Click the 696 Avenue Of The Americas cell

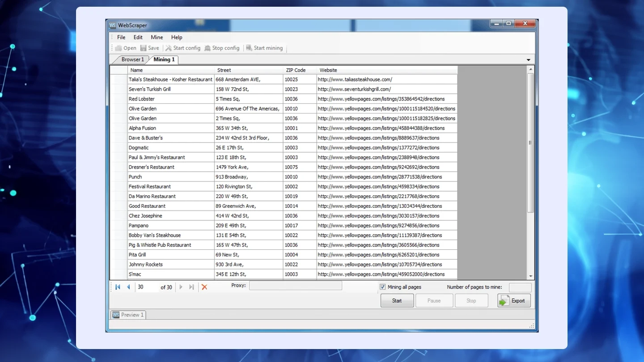click(249, 109)
